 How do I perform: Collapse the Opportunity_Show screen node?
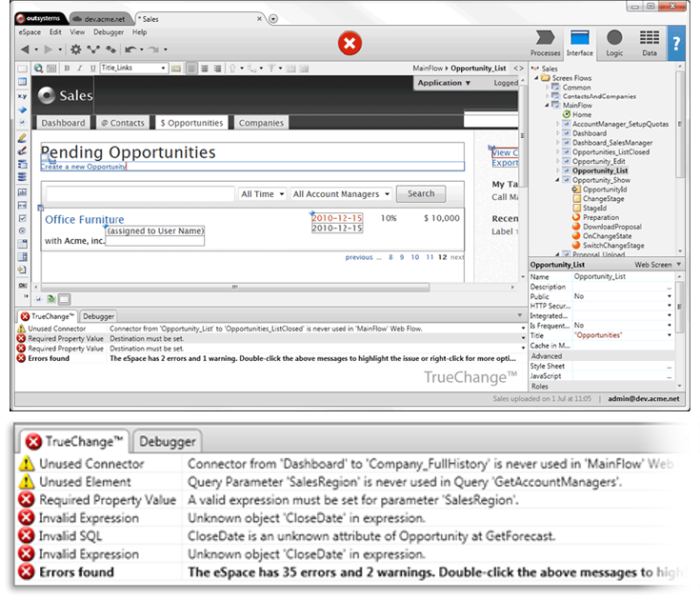(x=557, y=180)
